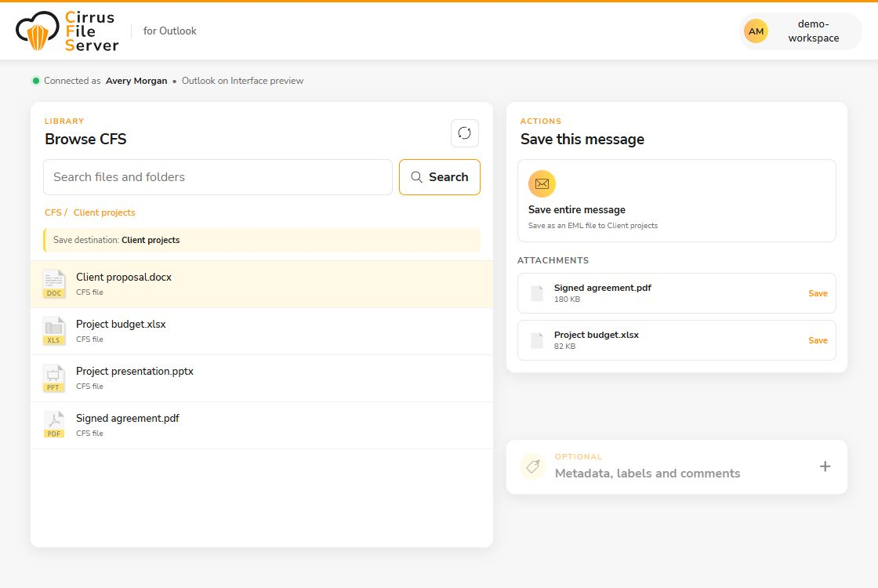Viewport: 878px width, 588px height.
Task: Open the demo-workspace account menu
Action: (800, 31)
